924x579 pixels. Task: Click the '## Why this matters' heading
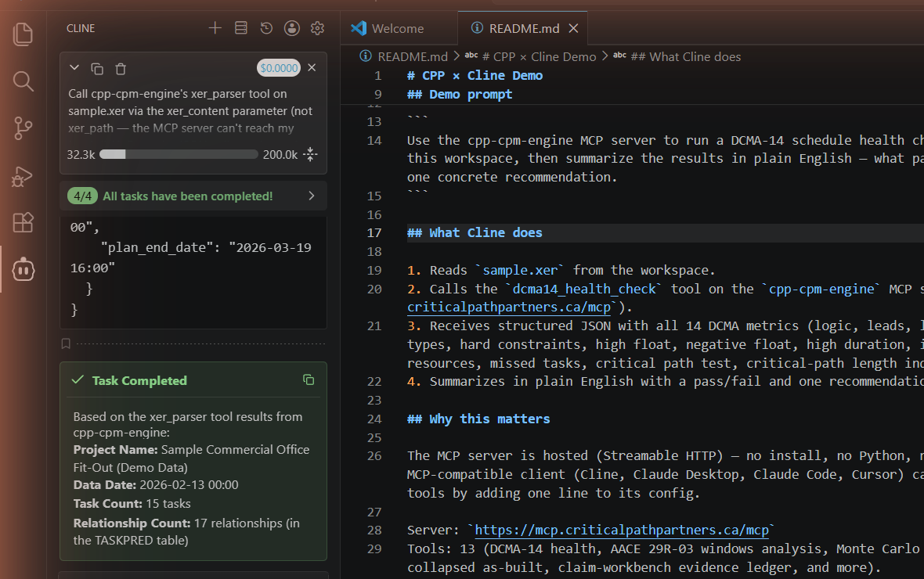tap(478, 419)
